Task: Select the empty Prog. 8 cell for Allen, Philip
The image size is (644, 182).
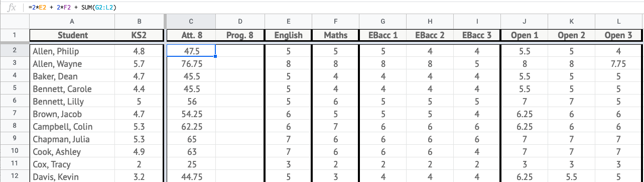Action: 240,51
